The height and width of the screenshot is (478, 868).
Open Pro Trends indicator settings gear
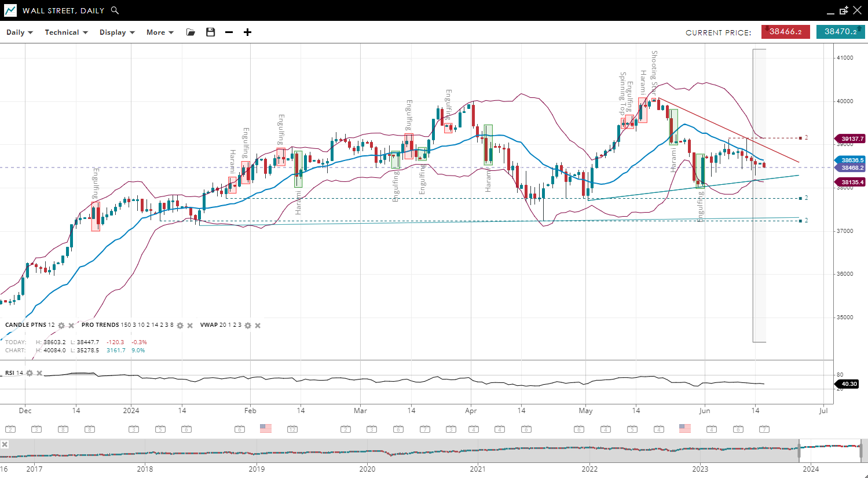[180, 326]
